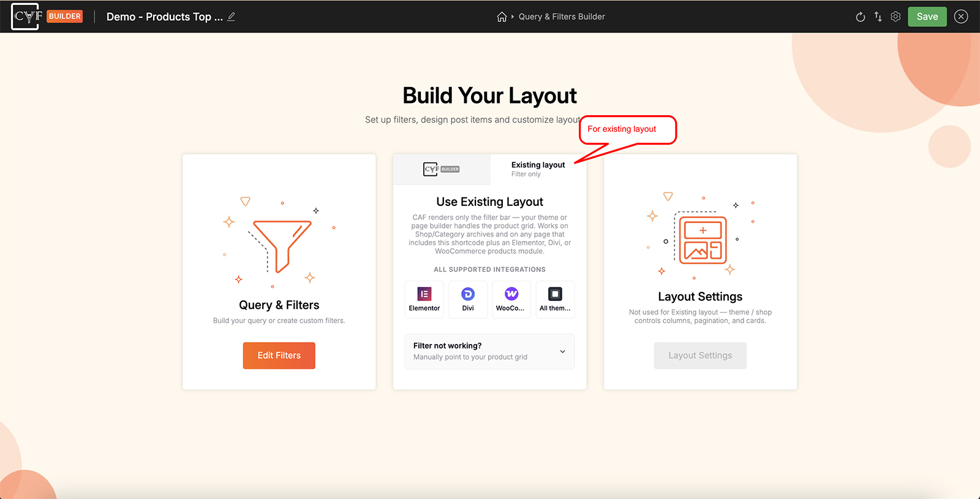
Task: Click the pencil icon to rename the demo
Action: 231,17
